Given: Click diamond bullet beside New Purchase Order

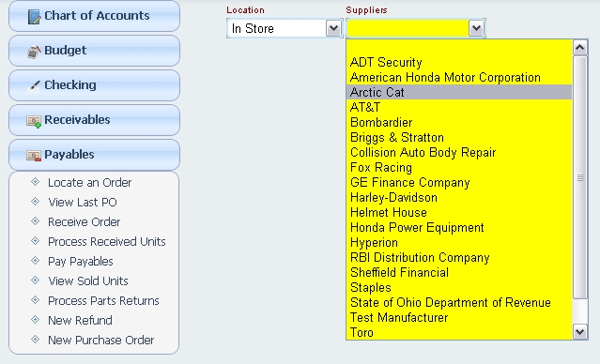Looking at the screenshot, I should (x=35, y=340).
